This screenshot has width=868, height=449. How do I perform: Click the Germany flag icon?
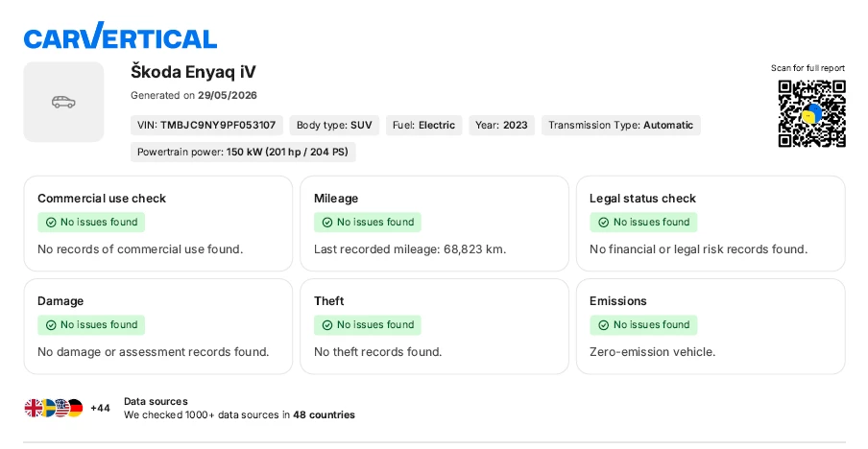pyautogui.click(x=75, y=408)
